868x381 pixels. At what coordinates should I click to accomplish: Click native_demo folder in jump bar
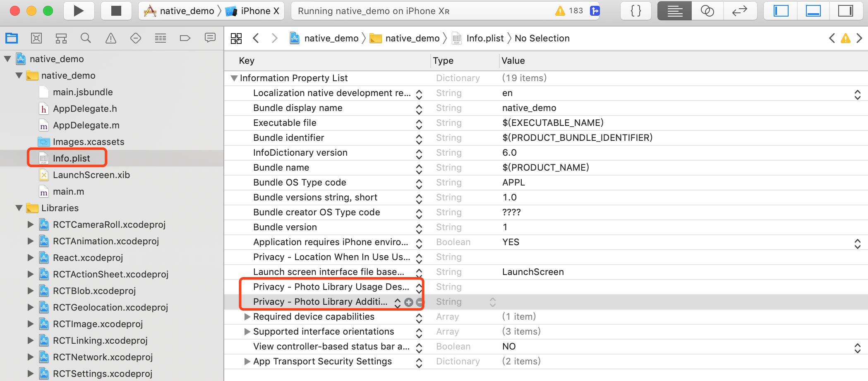point(404,38)
